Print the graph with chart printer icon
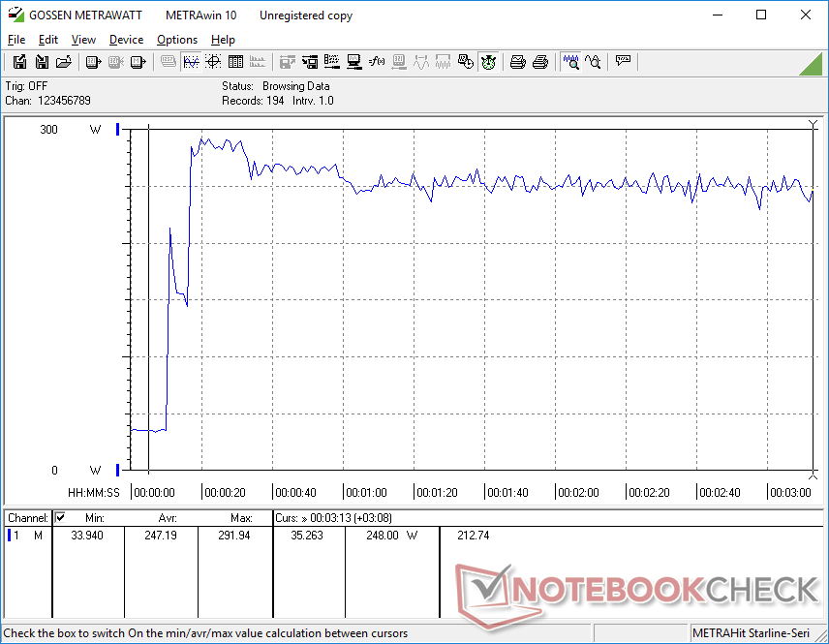 pos(517,62)
